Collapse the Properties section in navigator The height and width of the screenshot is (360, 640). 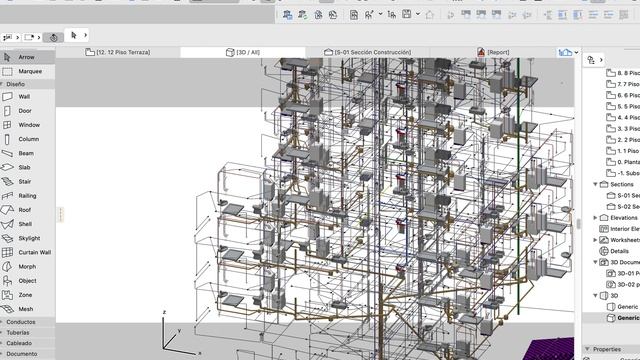(x=587, y=349)
